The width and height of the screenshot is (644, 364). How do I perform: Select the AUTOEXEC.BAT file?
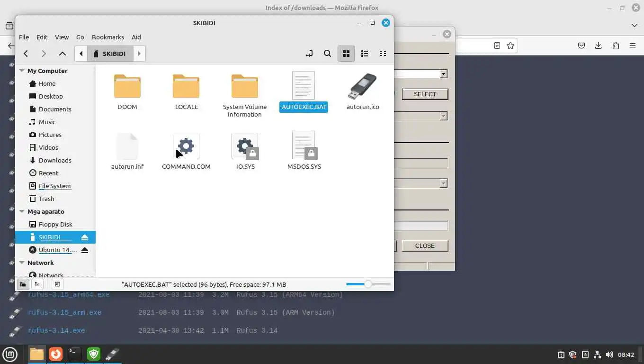(x=304, y=91)
